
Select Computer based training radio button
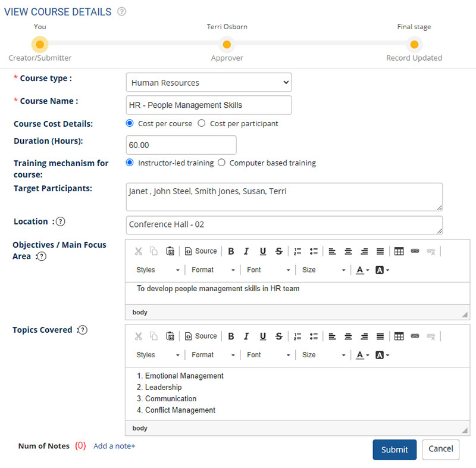click(x=221, y=163)
